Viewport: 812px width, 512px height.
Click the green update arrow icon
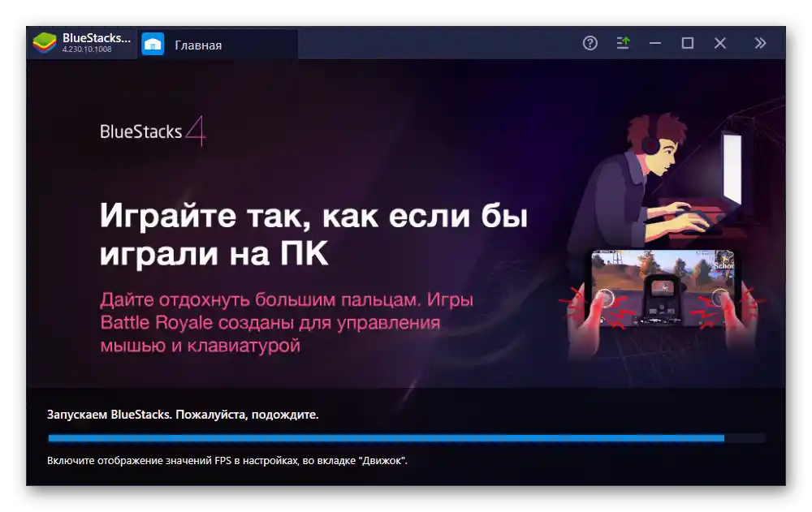point(623,43)
